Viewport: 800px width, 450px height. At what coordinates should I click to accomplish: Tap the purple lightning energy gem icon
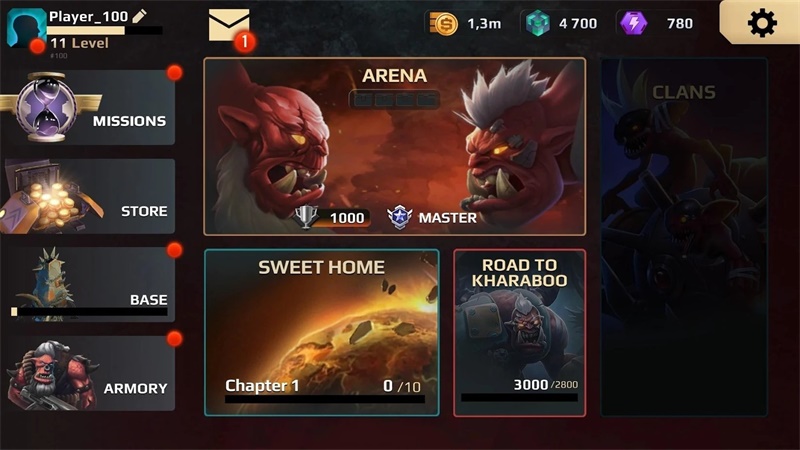click(x=633, y=23)
